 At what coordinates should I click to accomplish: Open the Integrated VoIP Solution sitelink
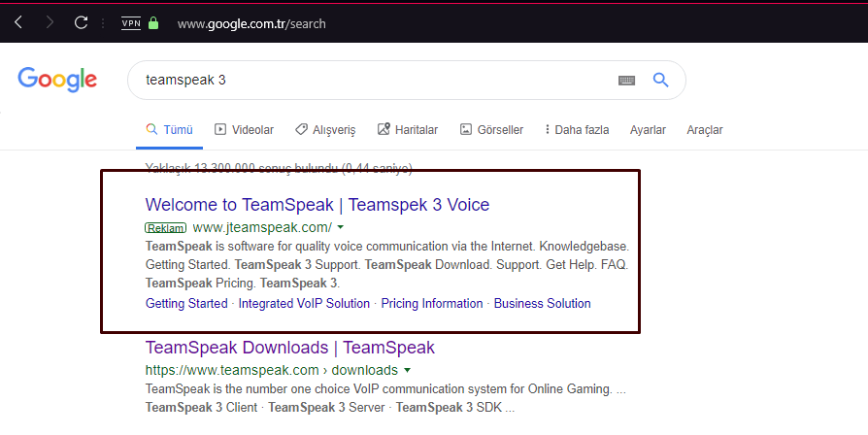pyautogui.click(x=304, y=303)
